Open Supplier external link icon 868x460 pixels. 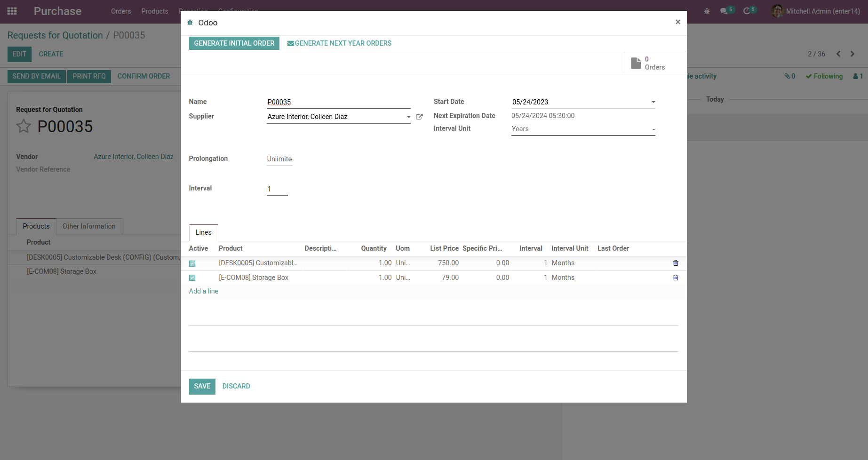click(419, 117)
